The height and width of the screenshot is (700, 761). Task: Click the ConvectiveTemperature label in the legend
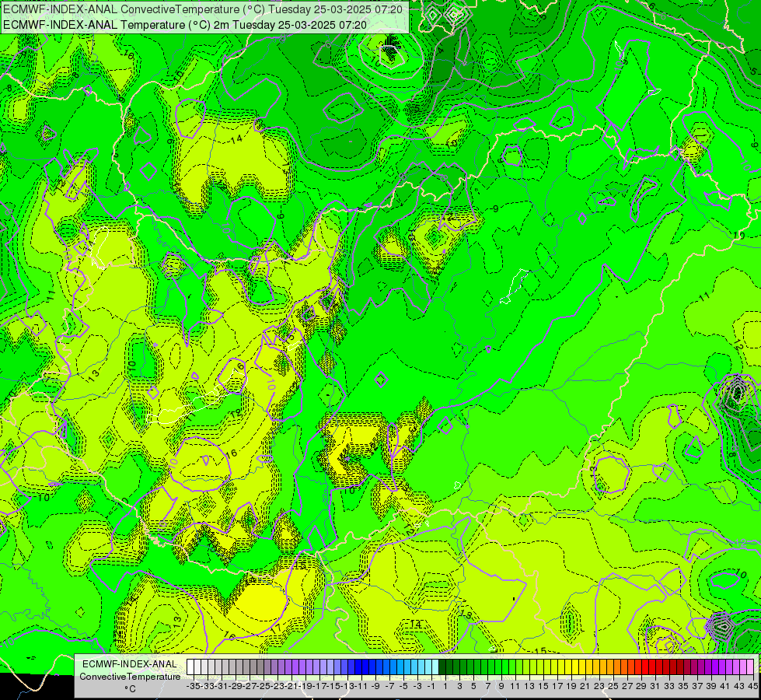click(130, 676)
